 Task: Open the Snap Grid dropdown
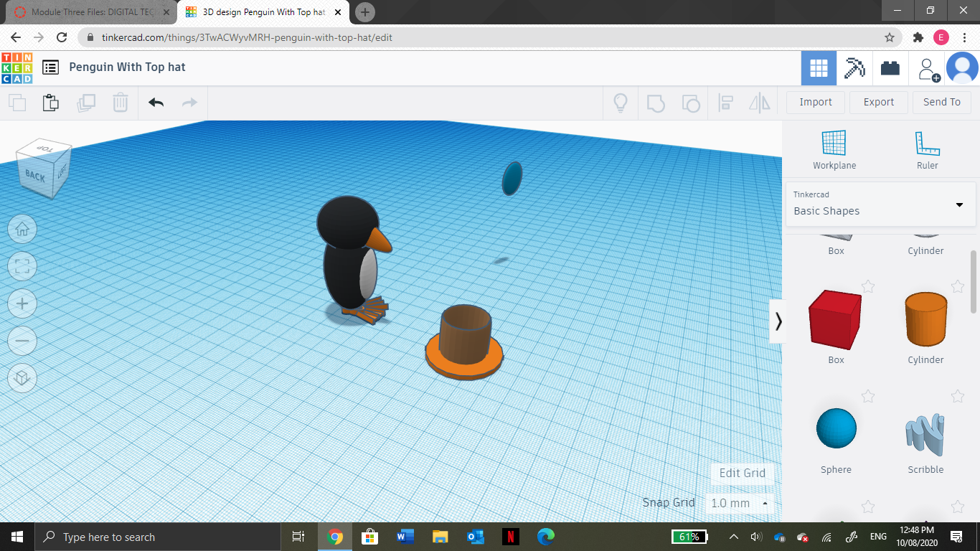click(x=740, y=503)
